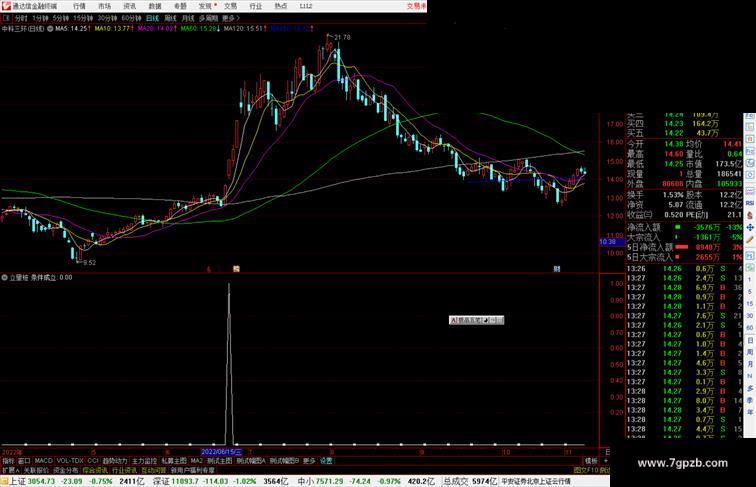Open the 资讯 menu

(129, 6)
